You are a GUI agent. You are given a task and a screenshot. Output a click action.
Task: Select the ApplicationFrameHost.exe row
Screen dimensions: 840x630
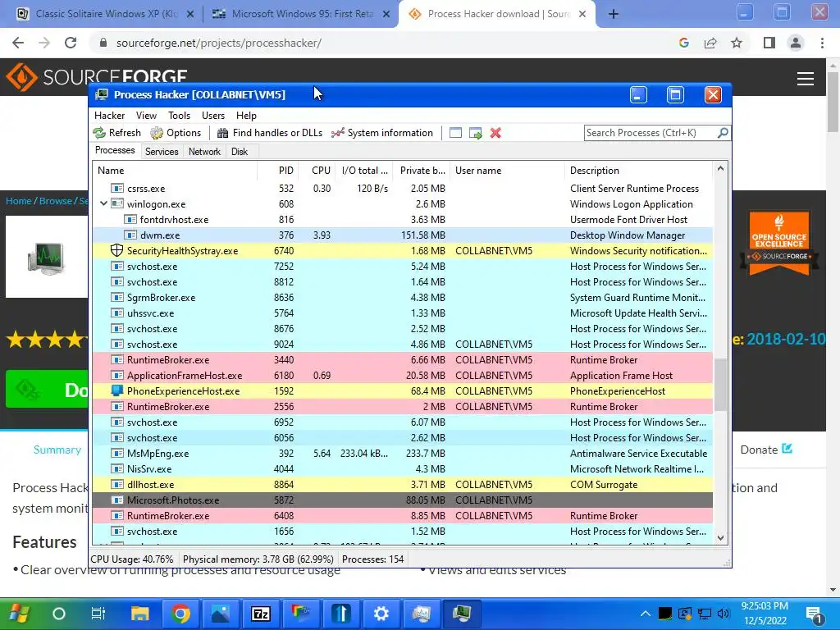tap(403, 376)
